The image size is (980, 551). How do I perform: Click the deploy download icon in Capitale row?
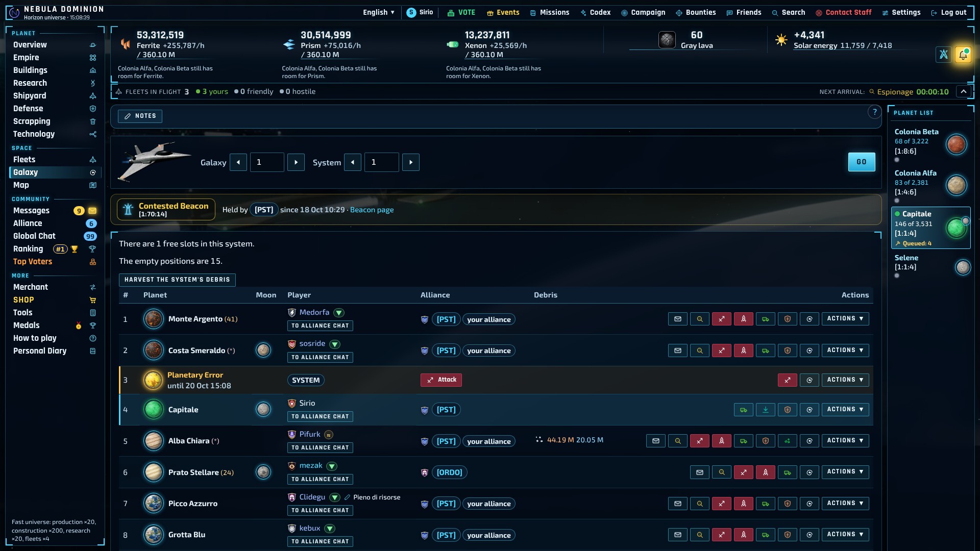click(x=766, y=410)
